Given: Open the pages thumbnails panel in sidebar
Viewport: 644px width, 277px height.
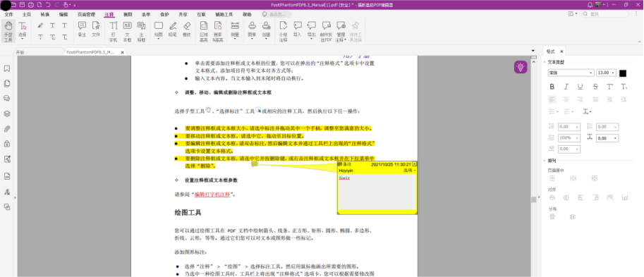Looking at the screenshot, I should coord(7,83).
